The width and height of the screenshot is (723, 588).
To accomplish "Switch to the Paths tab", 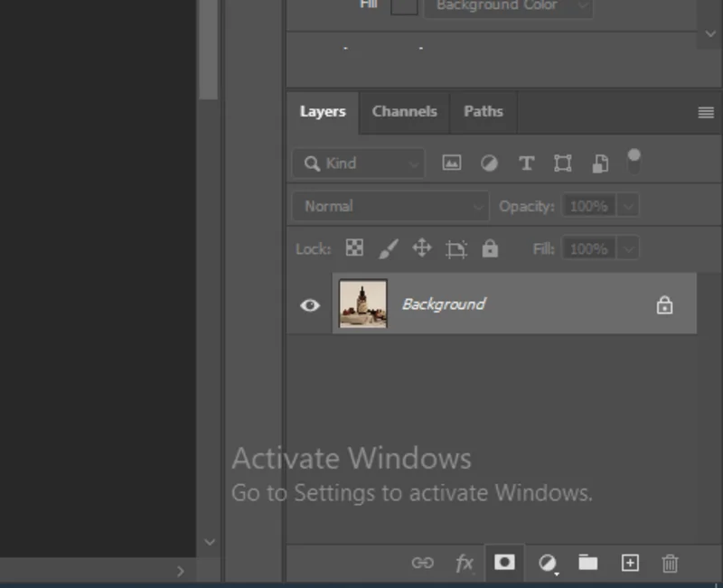I will pyautogui.click(x=484, y=112).
